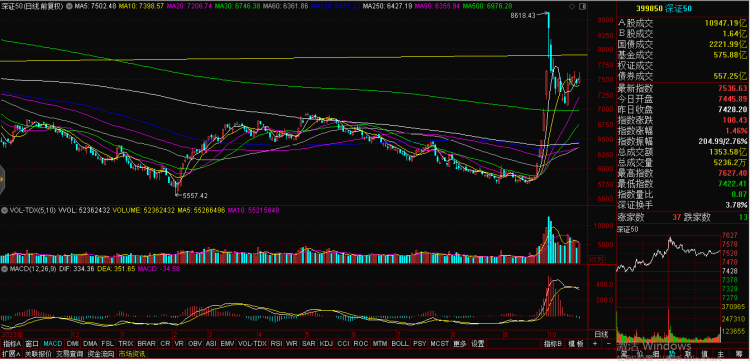Viewport: 750px width, 361px height.
Task: Open the 指标A dropdown
Action: [12, 343]
